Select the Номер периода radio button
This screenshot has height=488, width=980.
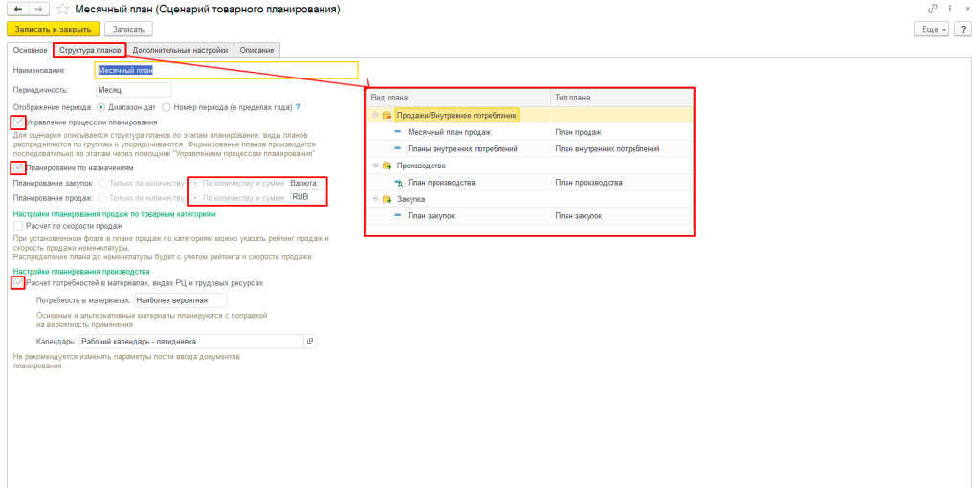167,107
